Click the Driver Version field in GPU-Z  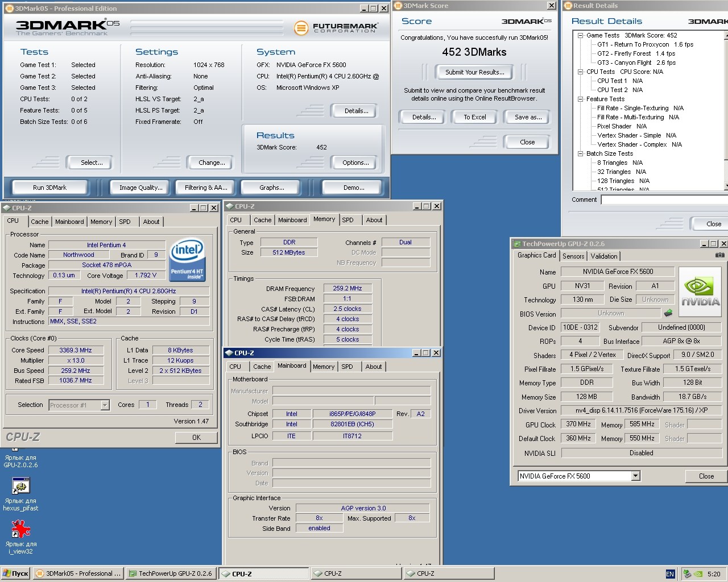(x=641, y=410)
